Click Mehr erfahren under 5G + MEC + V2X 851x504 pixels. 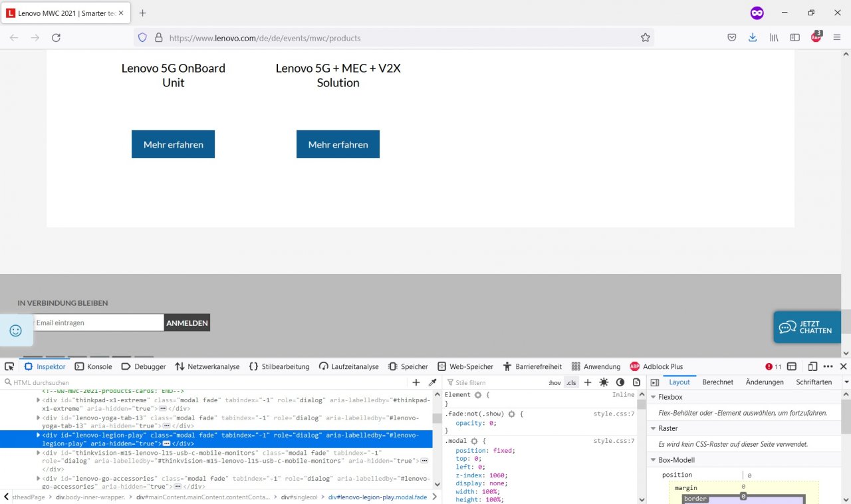[x=338, y=144]
